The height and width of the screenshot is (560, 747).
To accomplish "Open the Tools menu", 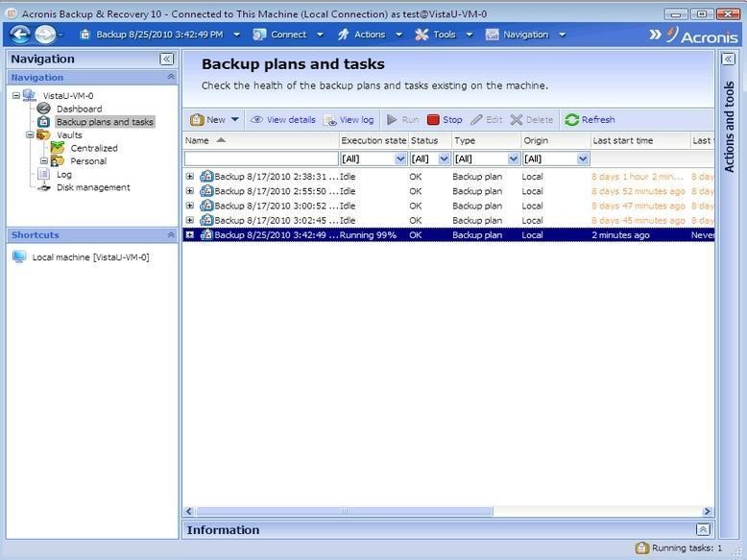I will click(x=444, y=35).
